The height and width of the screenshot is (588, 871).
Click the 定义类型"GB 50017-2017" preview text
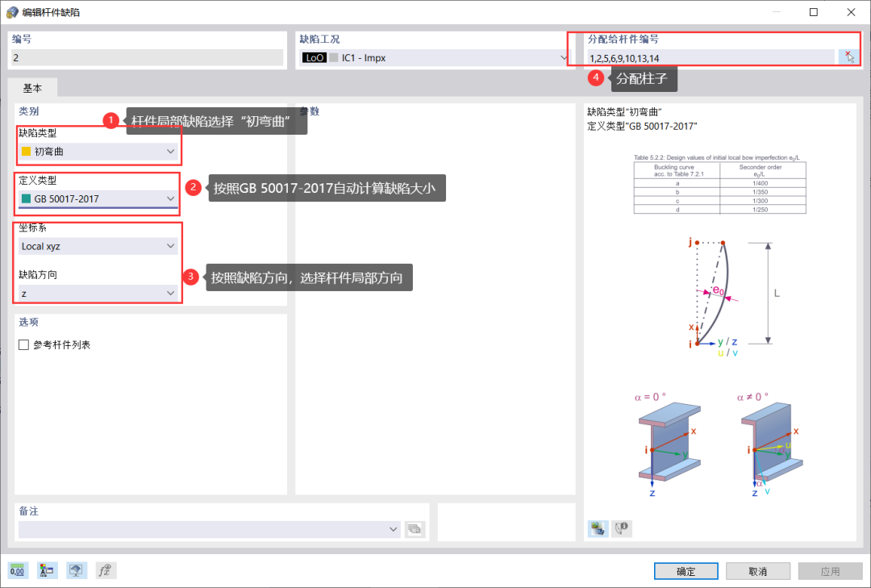point(642,126)
